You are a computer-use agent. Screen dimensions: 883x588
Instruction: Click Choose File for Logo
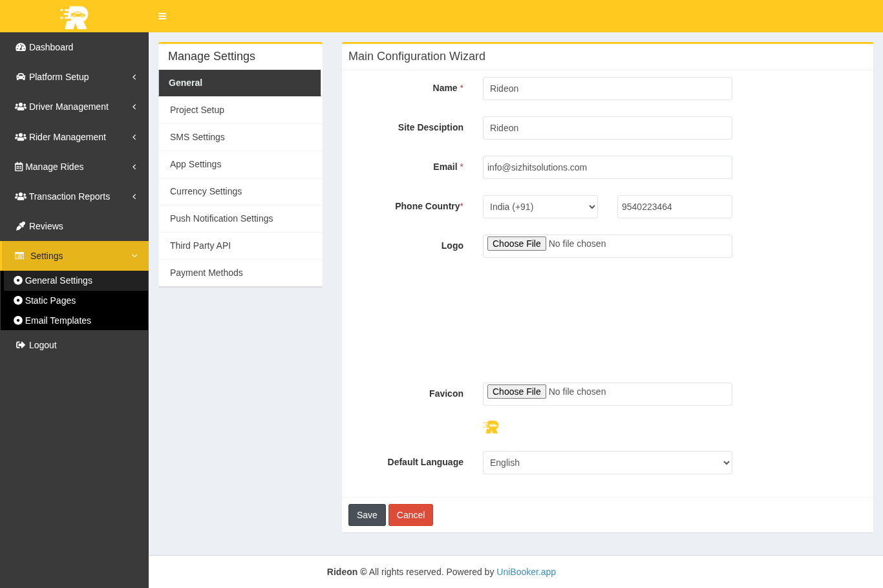tap(516, 244)
